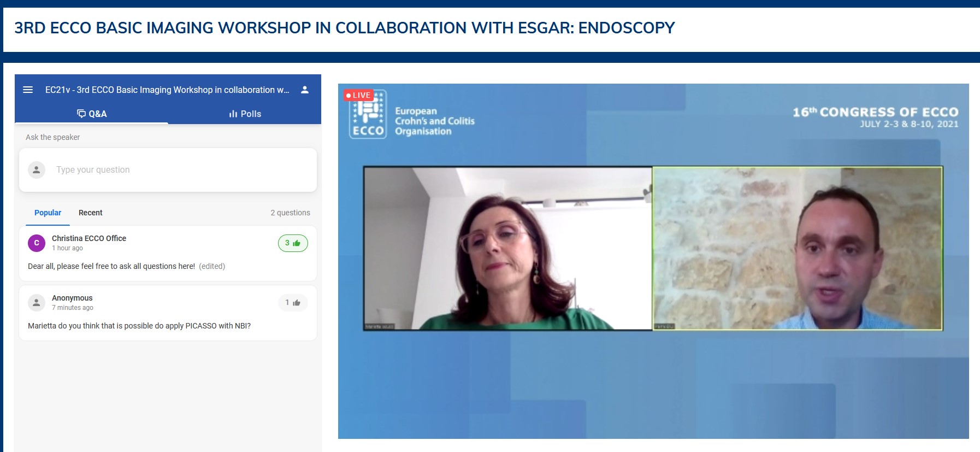This screenshot has height=452, width=980.
Task: Click the '16th CONGRESS OF ECCO' title
Action: [x=876, y=112]
